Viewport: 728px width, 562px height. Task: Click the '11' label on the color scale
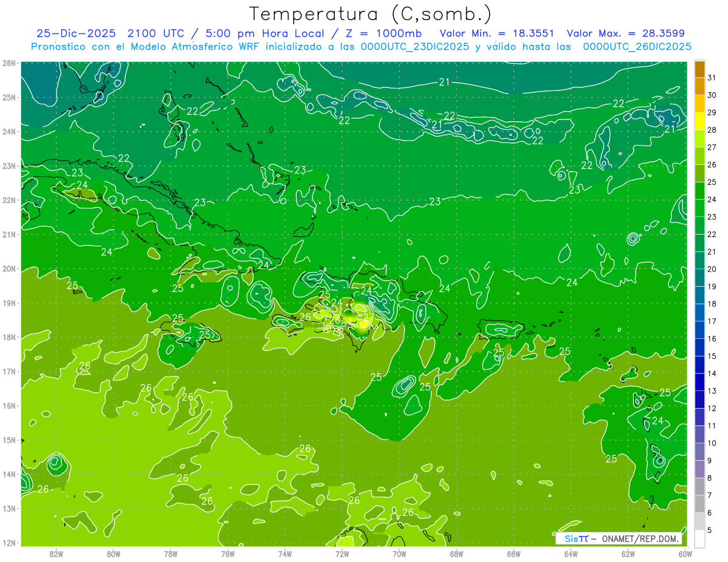point(712,426)
